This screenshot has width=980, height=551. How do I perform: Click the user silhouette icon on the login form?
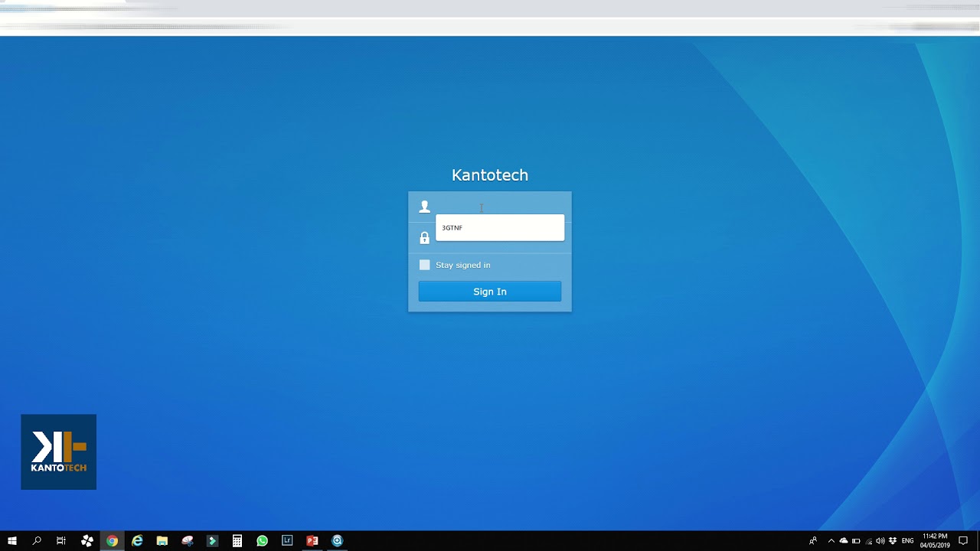pos(425,207)
